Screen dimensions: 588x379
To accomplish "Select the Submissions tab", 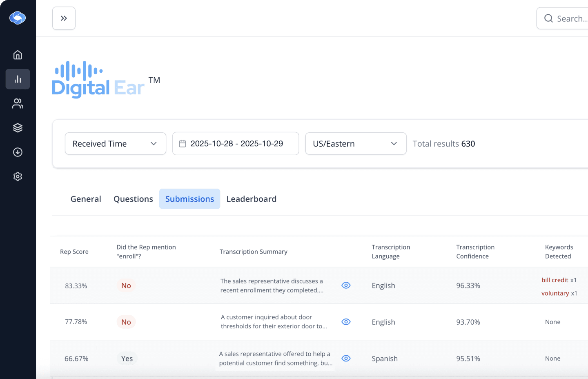I will [189, 199].
